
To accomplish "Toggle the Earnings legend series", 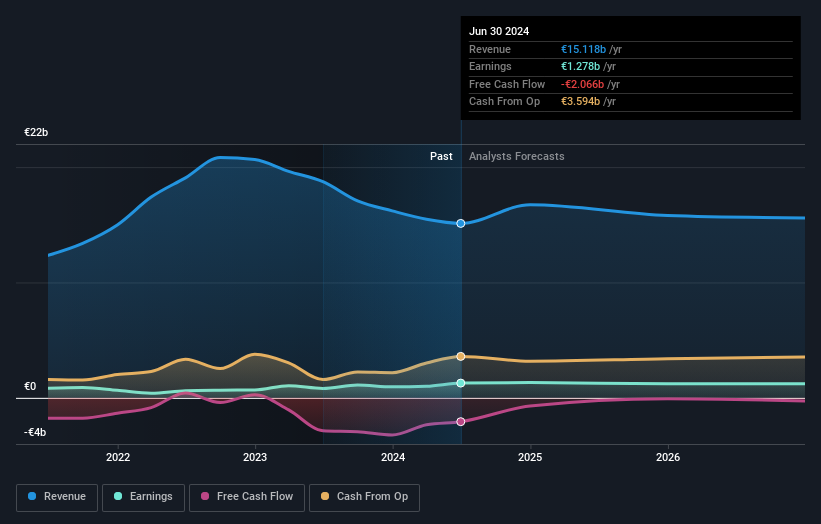I will [x=143, y=497].
